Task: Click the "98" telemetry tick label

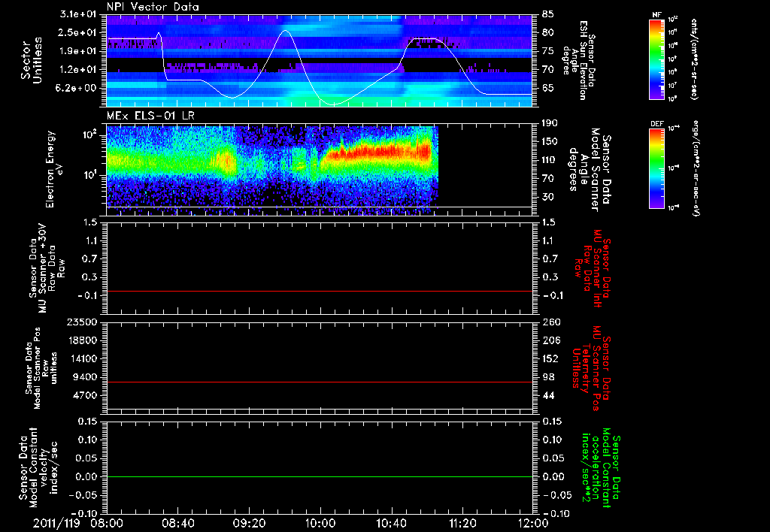Action: [x=548, y=377]
